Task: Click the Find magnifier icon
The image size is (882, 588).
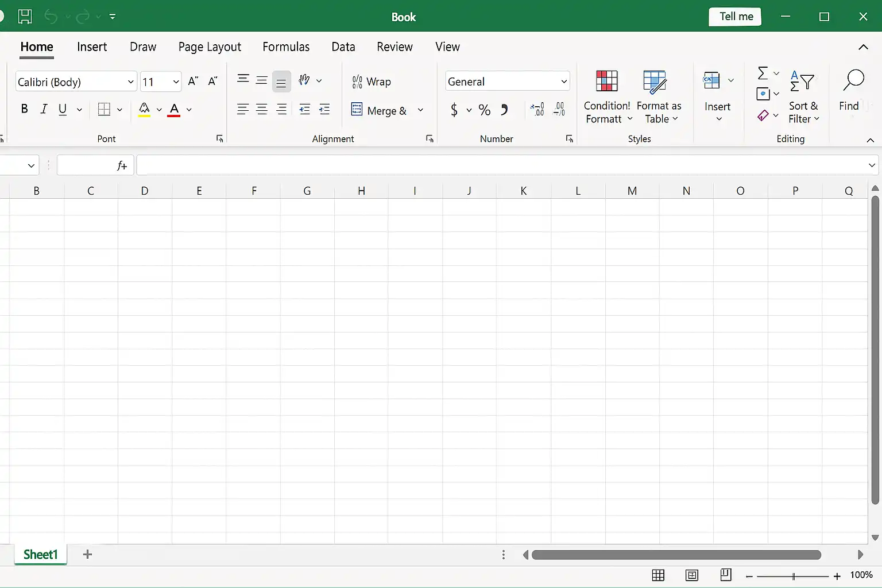Action: [x=853, y=80]
